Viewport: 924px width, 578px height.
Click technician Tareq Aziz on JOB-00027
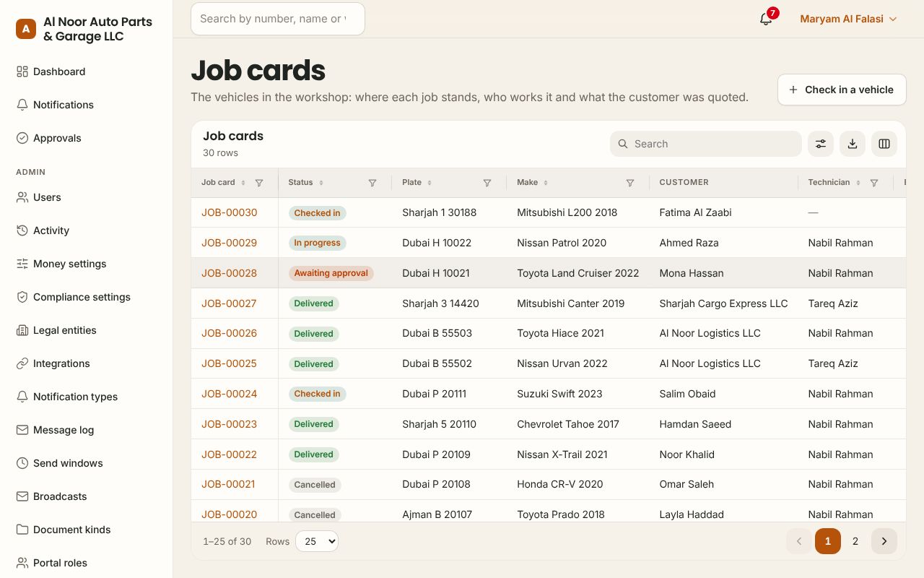click(833, 303)
